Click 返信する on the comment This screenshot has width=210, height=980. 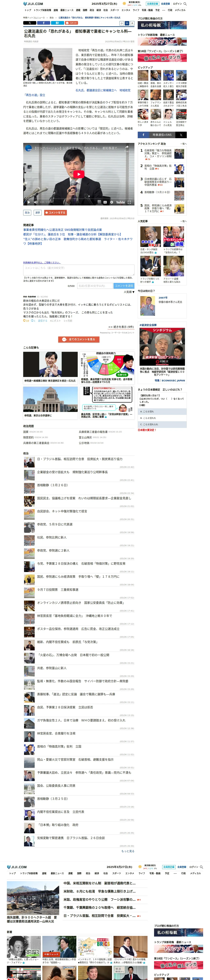(x=43, y=321)
